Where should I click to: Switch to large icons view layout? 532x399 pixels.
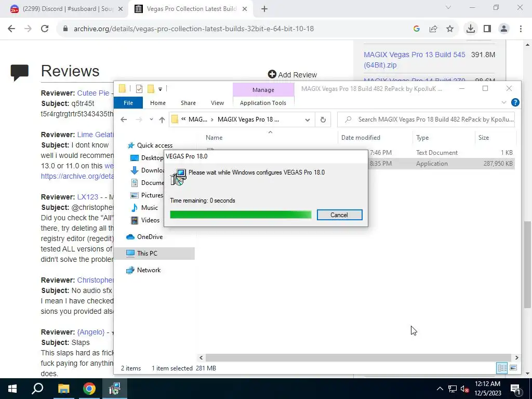click(513, 368)
